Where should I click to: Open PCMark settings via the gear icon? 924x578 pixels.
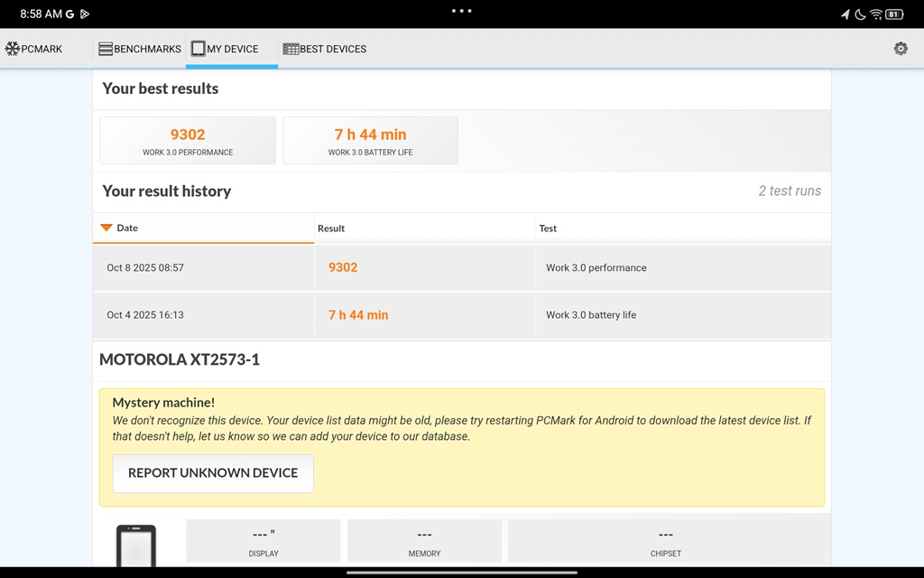point(900,49)
